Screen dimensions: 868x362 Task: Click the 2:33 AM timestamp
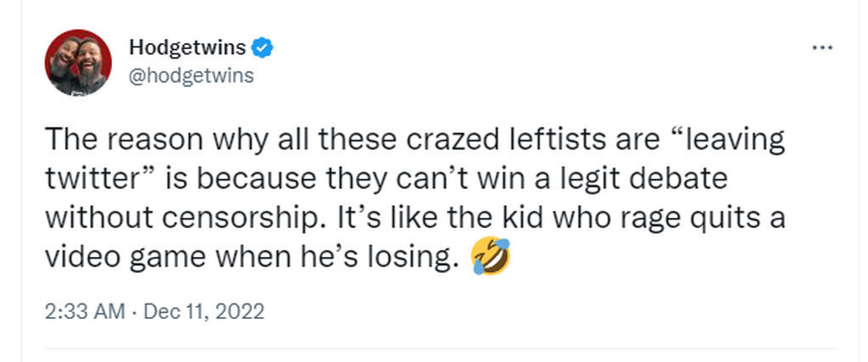[84, 311]
